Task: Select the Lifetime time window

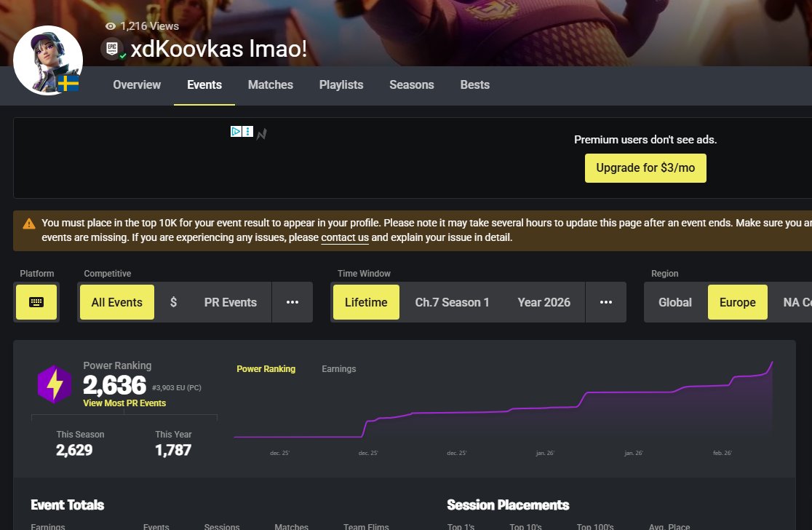Action: 366,302
